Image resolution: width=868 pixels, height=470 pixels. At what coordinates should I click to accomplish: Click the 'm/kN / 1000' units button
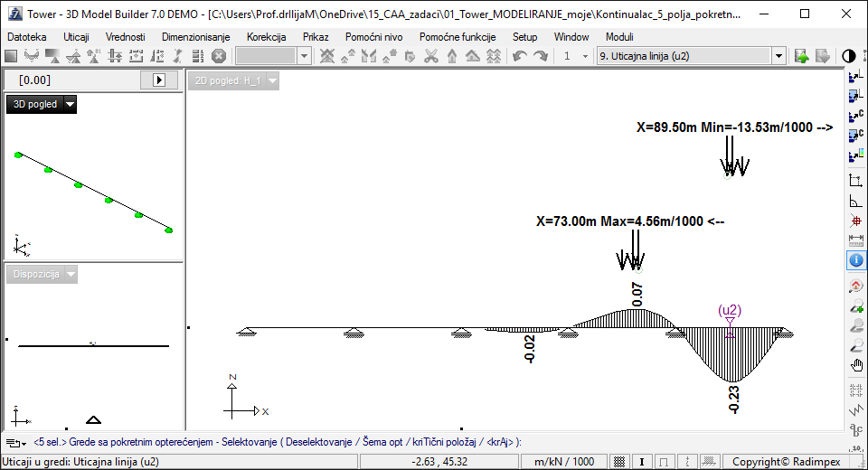(x=565, y=462)
